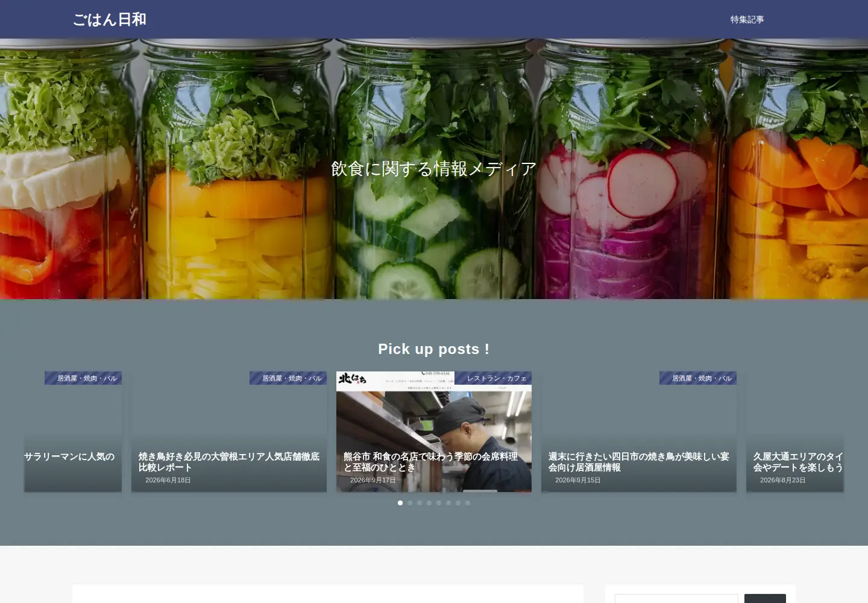Open the 特集記事 menu item
The image size is (868, 603).
click(747, 19)
